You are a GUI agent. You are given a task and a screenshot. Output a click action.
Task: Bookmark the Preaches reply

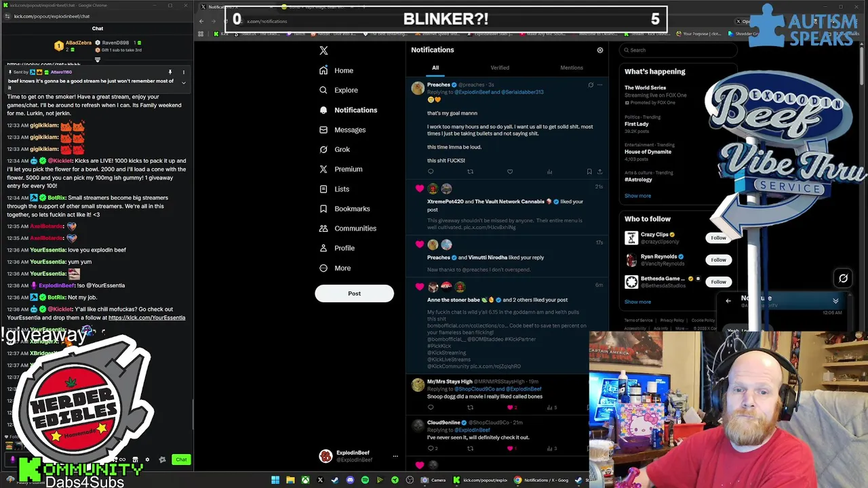[x=589, y=171]
